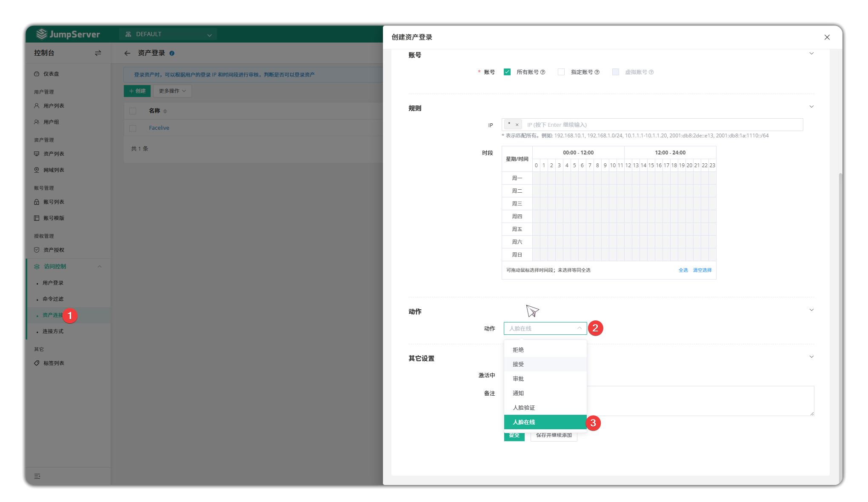The width and height of the screenshot is (868, 502).
Task: Remove the asterisk IP tag with its x
Action: click(x=517, y=125)
